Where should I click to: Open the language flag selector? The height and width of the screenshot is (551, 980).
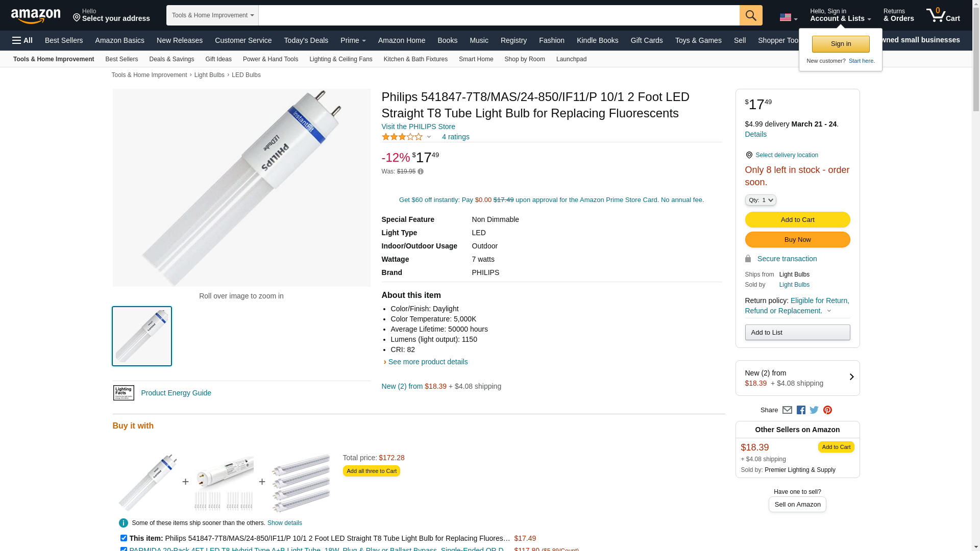click(x=788, y=18)
